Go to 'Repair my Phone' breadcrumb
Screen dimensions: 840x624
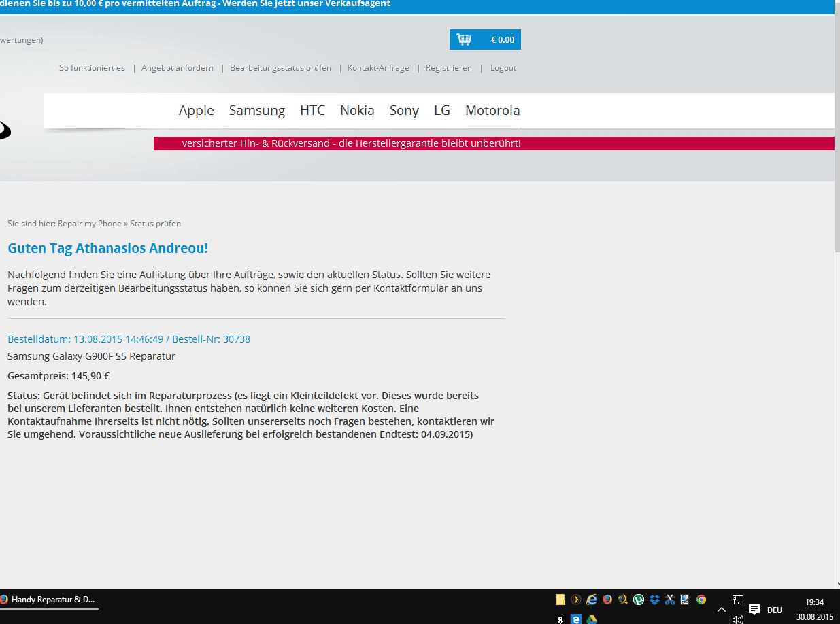pos(90,224)
